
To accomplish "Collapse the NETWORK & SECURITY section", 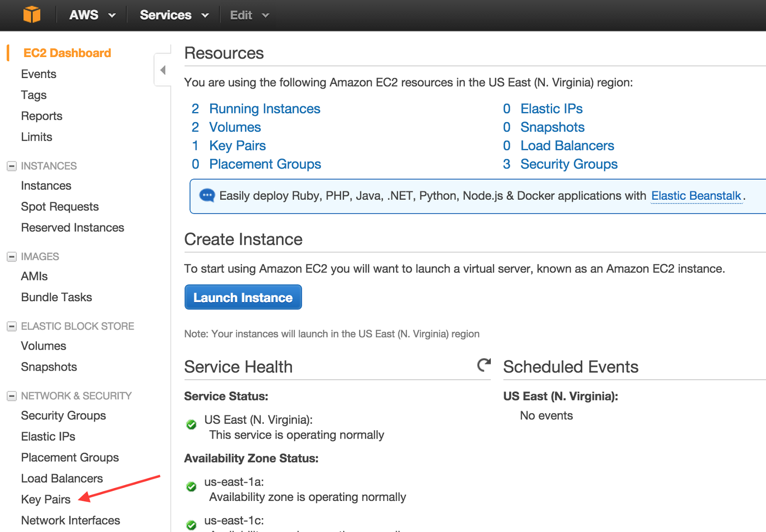I will tap(12, 396).
